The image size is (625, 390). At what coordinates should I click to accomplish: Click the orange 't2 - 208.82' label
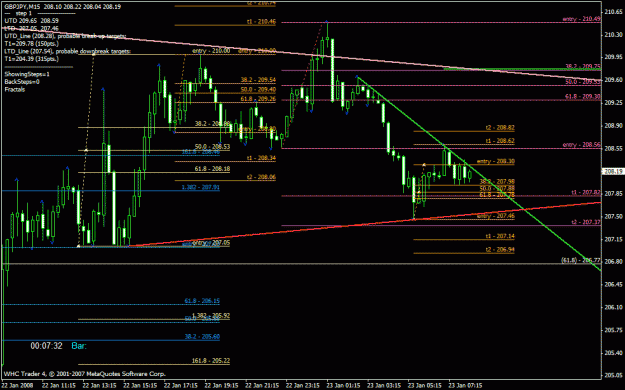(x=500, y=128)
